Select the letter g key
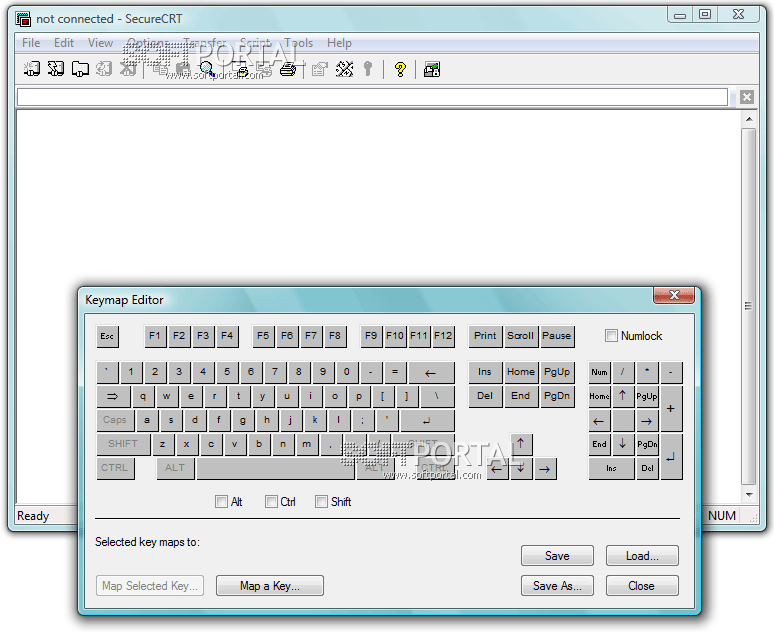 [242, 420]
